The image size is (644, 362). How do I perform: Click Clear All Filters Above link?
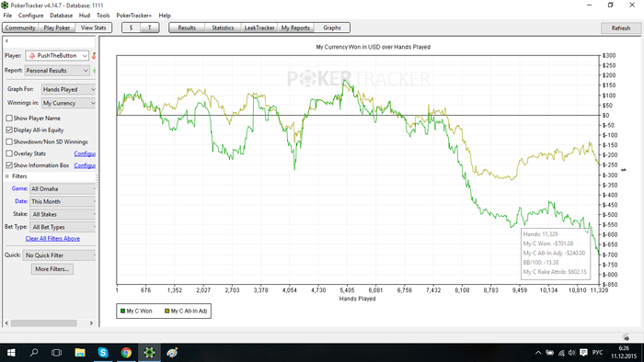point(52,239)
